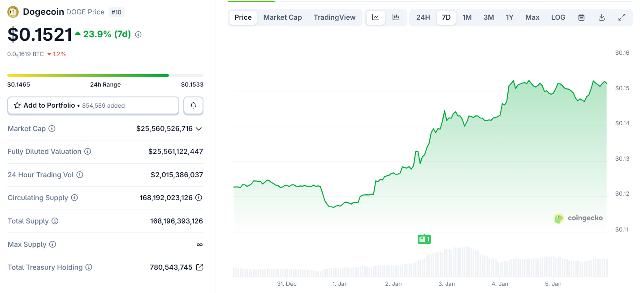Open Circulating Supply info tooltip
Image resolution: width=644 pixels, height=293 pixels.
pos(74,197)
